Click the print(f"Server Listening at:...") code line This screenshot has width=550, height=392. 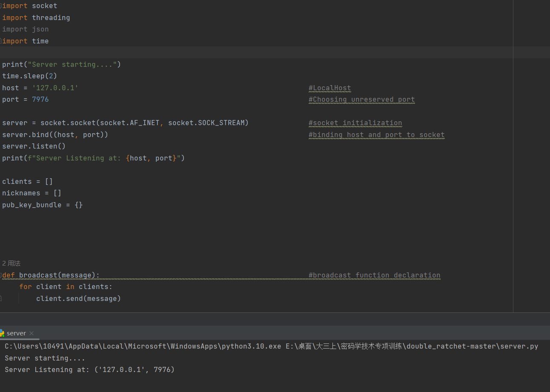coord(94,158)
